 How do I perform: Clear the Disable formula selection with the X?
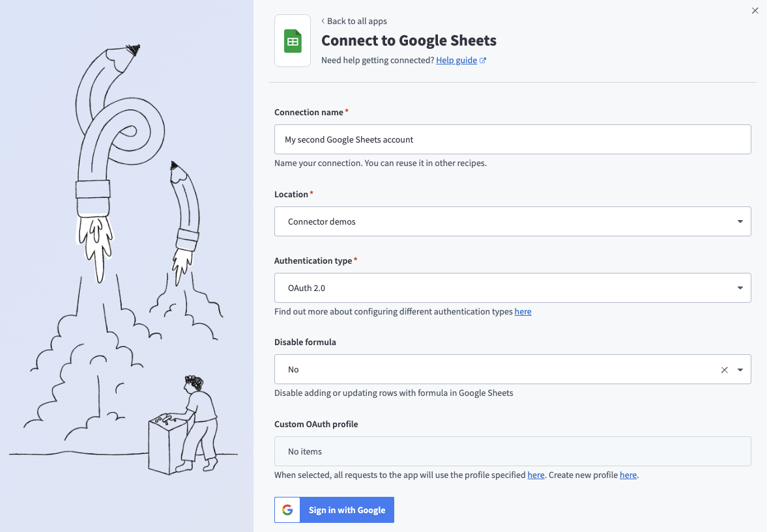pyautogui.click(x=724, y=369)
